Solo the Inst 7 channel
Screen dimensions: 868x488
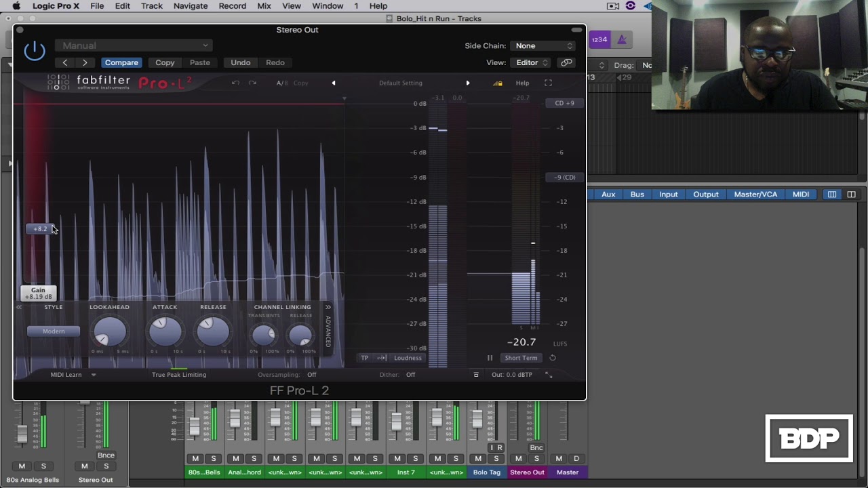pos(416,459)
